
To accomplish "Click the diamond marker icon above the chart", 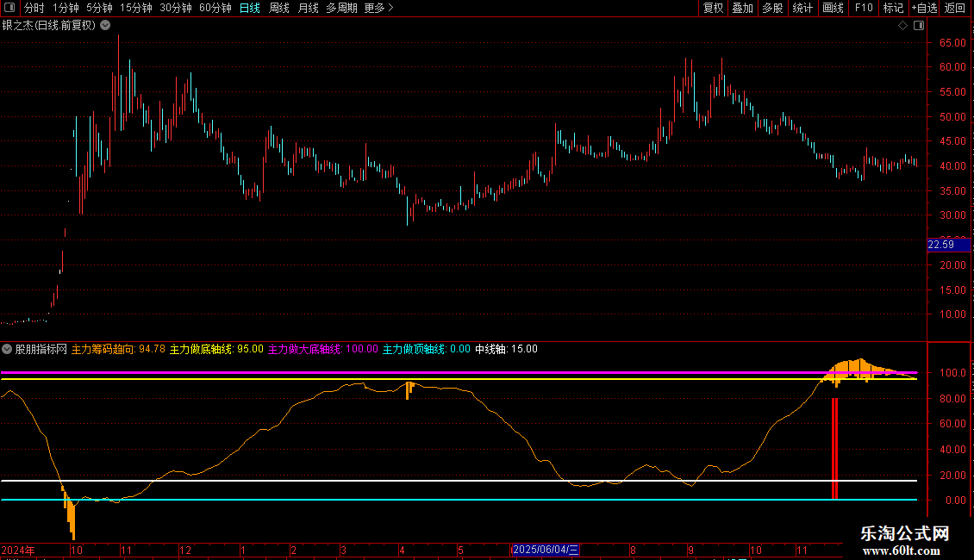I will pos(902,26).
